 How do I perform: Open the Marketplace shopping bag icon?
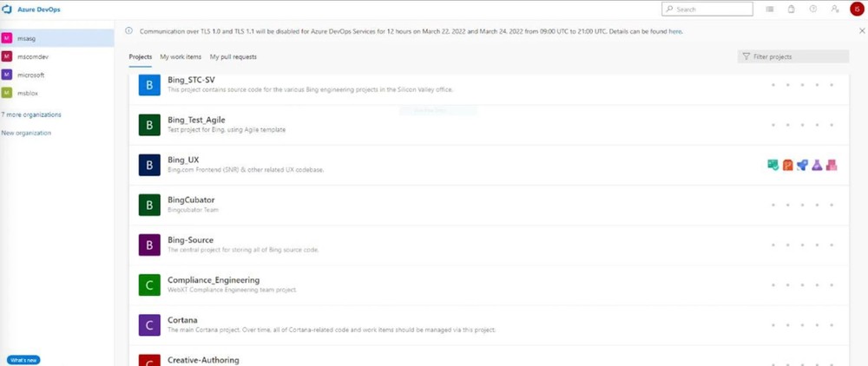[791, 9]
